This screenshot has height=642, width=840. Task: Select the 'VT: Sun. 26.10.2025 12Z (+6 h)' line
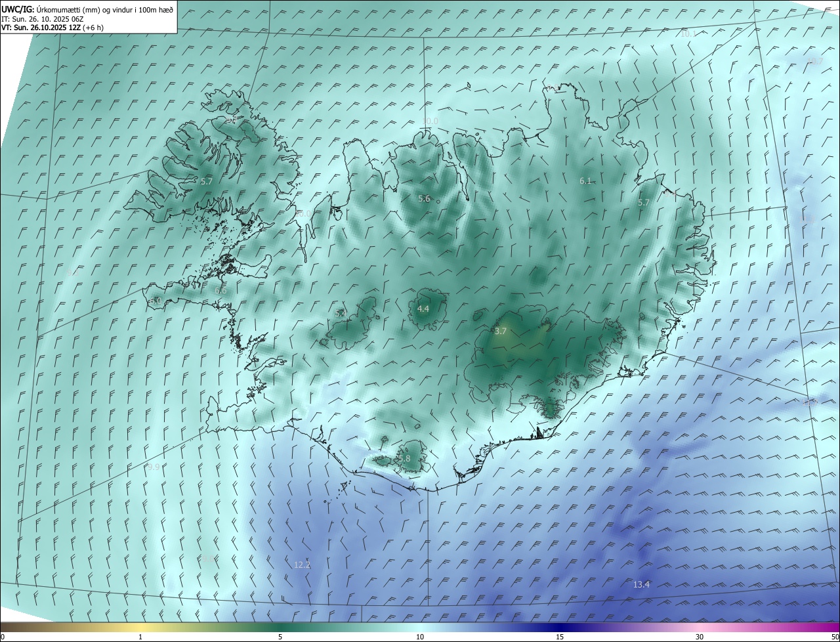pyautogui.click(x=52, y=28)
